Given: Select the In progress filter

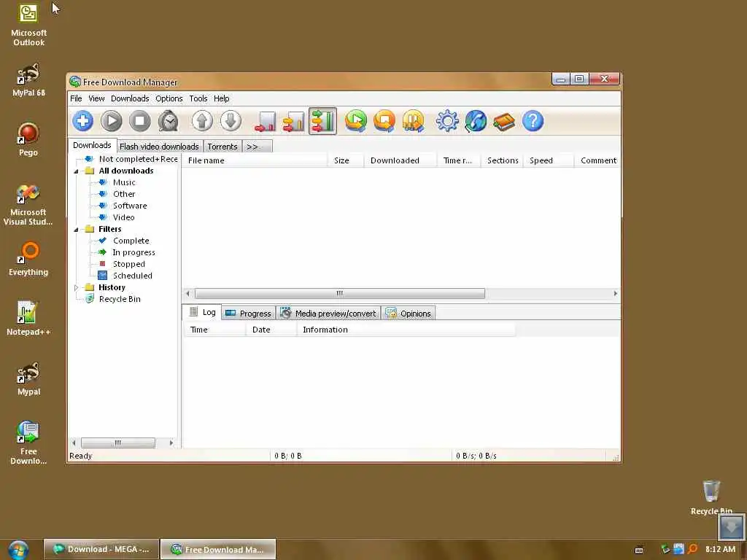Looking at the screenshot, I should (133, 252).
